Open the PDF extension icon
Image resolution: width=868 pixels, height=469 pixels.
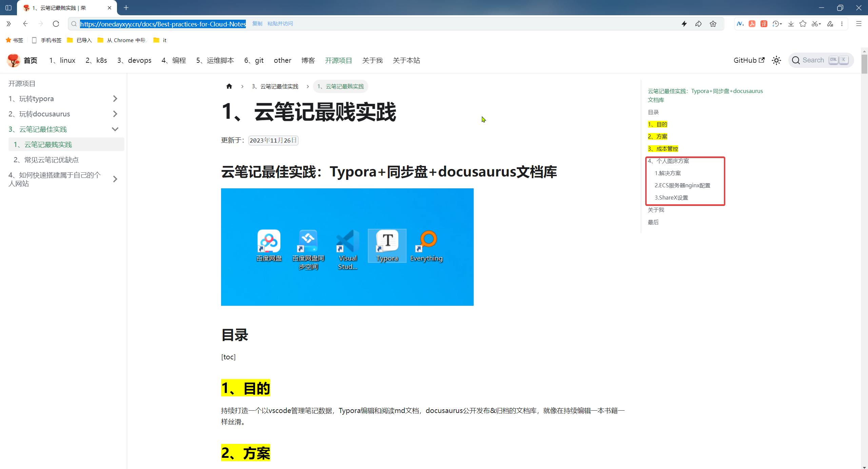tap(752, 24)
